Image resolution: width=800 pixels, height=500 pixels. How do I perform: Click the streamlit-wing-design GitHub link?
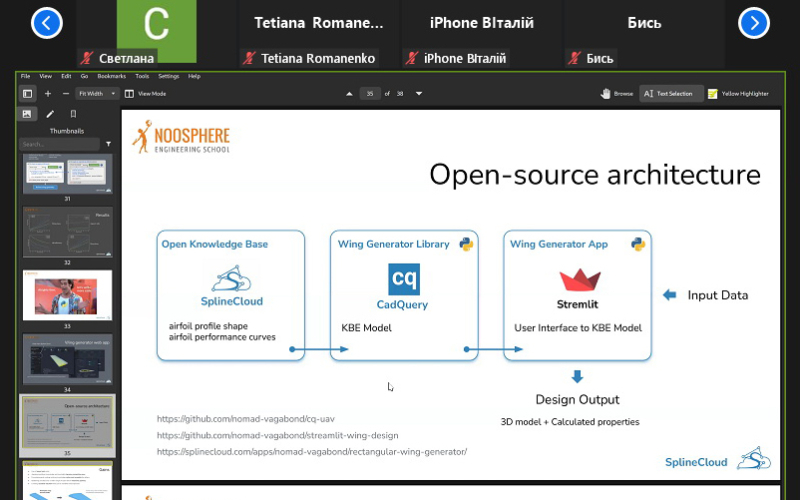pos(278,435)
